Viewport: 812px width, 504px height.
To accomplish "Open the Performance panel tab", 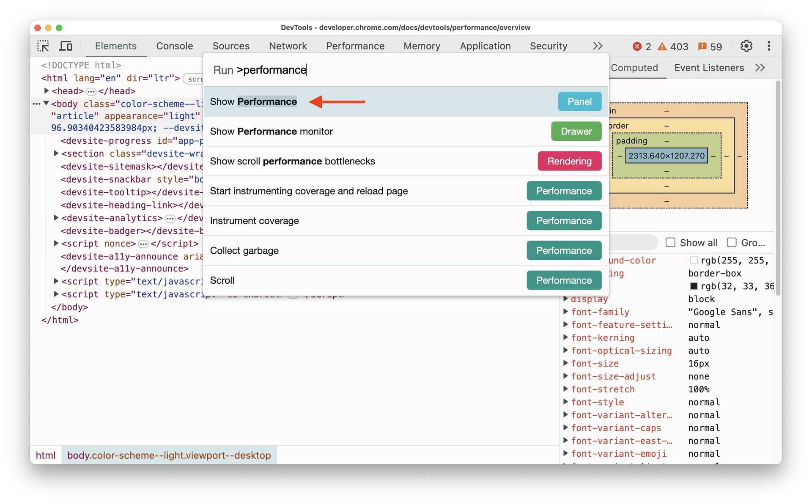I will (355, 46).
